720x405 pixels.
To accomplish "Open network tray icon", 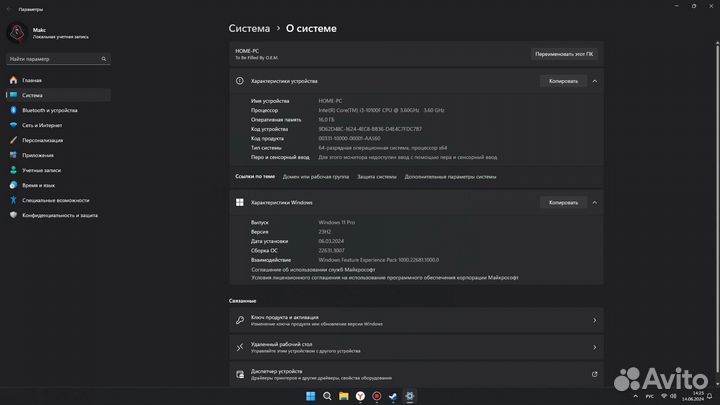I will pos(664,396).
